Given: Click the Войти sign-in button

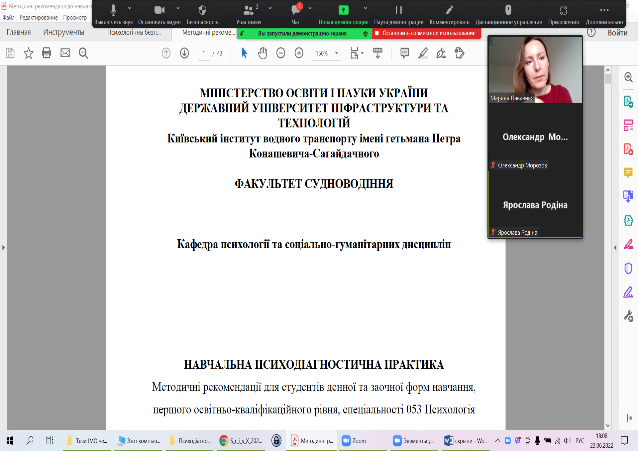Looking at the screenshot, I should point(617,33).
